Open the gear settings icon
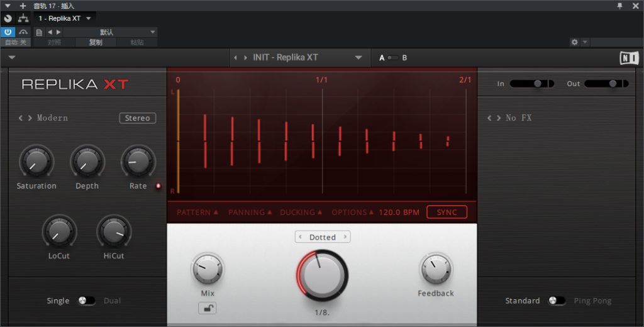 click(x=574, y=42)
